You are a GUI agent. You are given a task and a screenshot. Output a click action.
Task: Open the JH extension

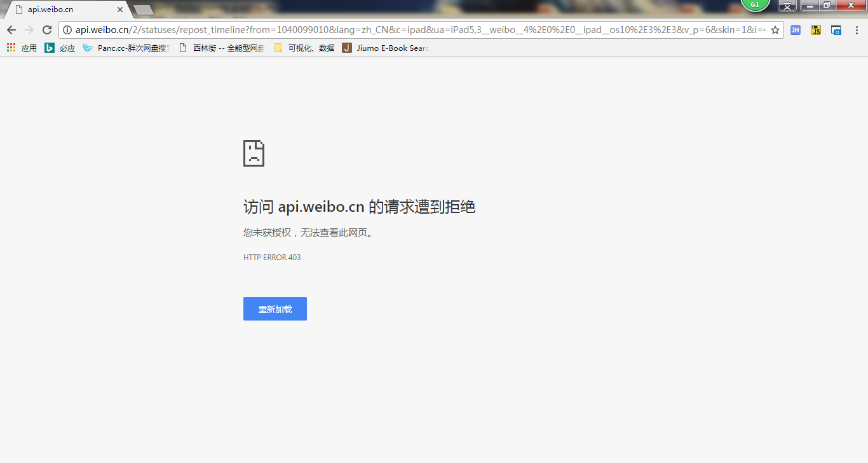[x=796, y=29]
